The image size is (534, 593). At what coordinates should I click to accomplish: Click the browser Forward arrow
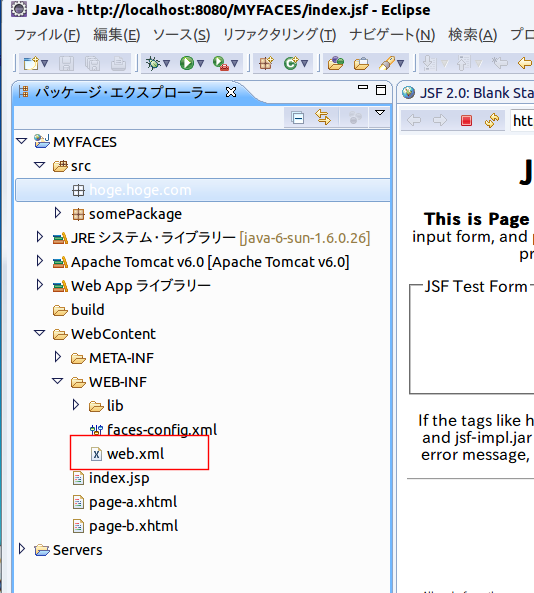pos(440,121)
